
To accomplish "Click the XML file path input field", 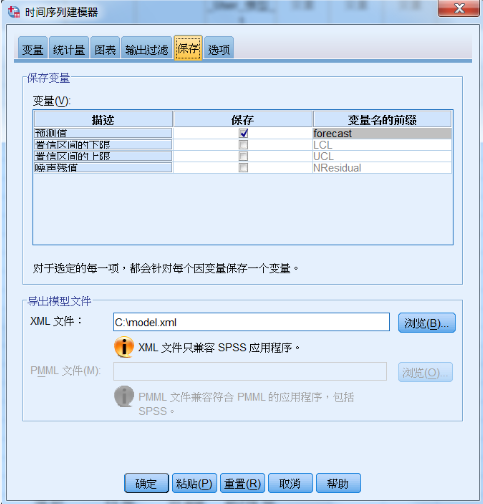I will [x=251, y=322].
